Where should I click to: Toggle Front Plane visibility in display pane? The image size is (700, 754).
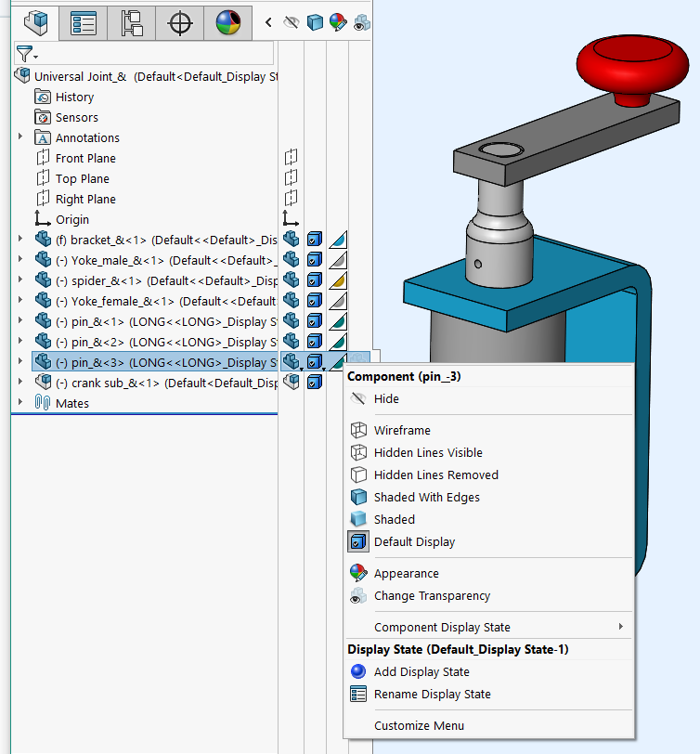coord(291,157)
